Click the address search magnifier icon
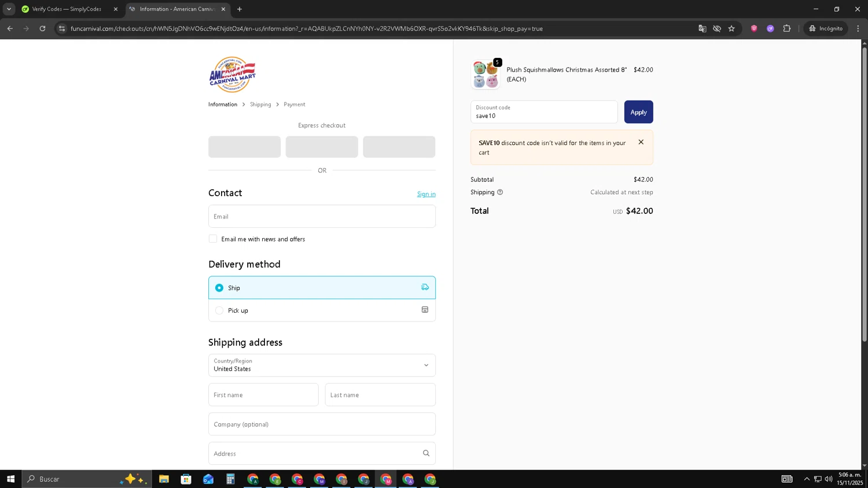Image resolution: width=868 pixels, height=488 pixels. [x=426, y=453]
